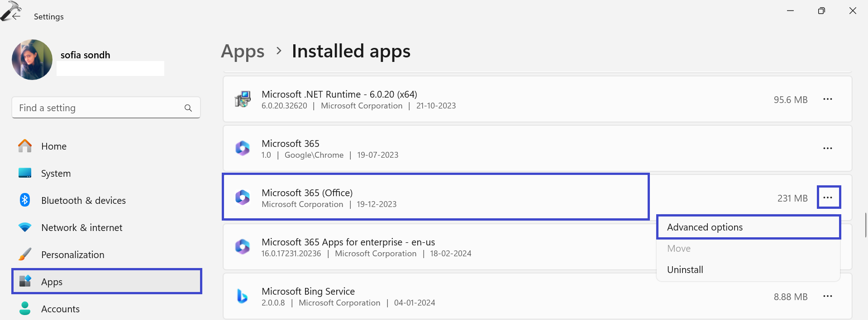Toggle the three-dot menu for Microsoft 365 (Office)

tap(828, 198)
